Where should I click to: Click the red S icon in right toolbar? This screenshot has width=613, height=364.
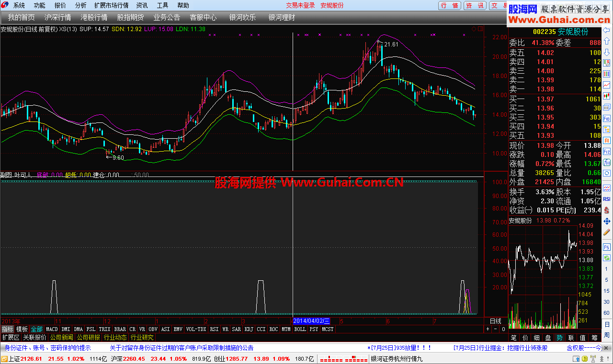coord(607,210)
